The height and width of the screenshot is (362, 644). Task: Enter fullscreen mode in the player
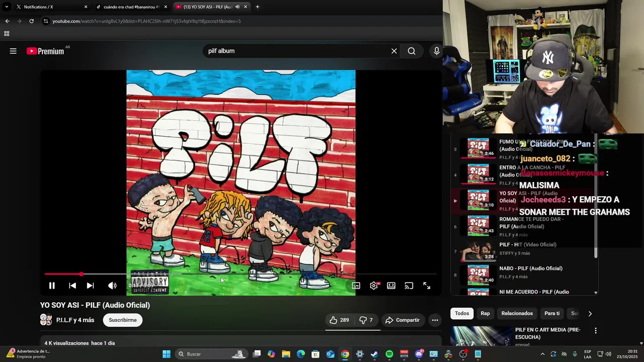tap(427, 286)
